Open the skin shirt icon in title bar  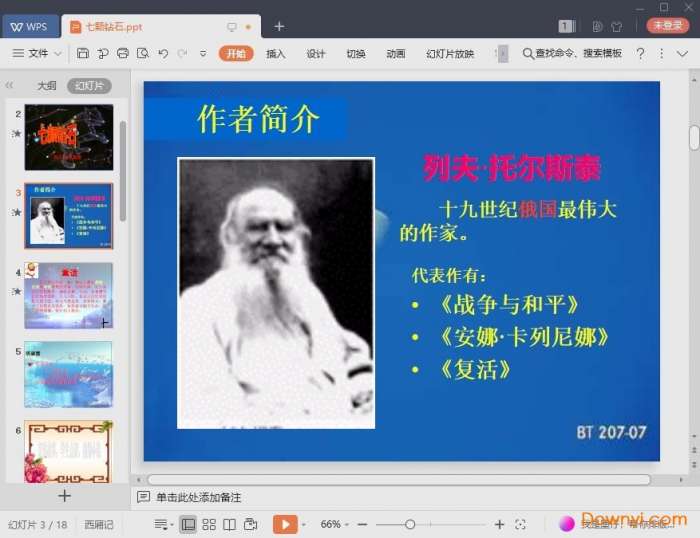[x=617, y=27]
